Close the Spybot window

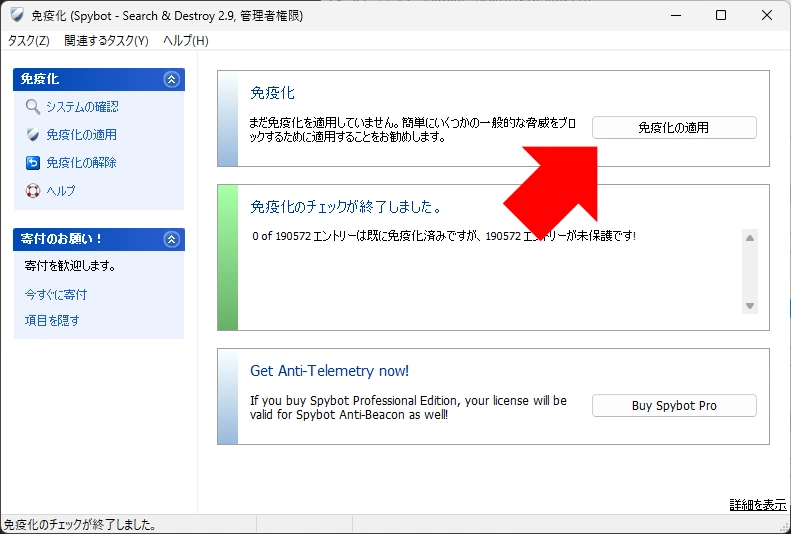[767, 15]
